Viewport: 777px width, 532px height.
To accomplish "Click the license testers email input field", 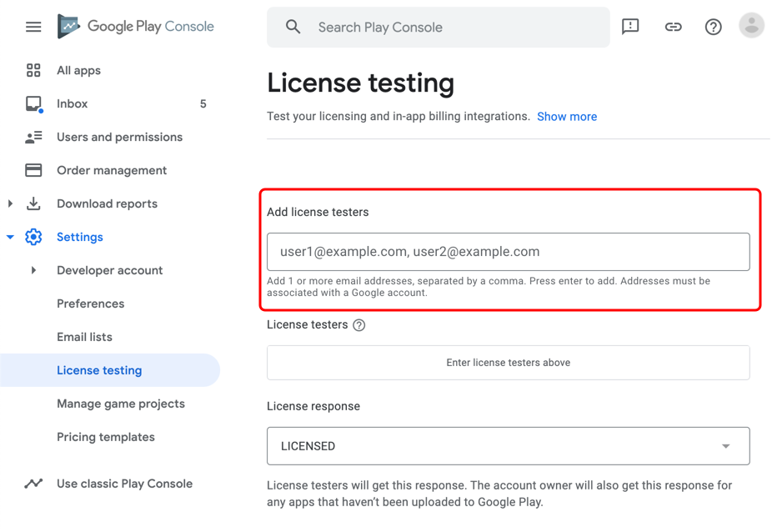I will [x=508, y=251].
